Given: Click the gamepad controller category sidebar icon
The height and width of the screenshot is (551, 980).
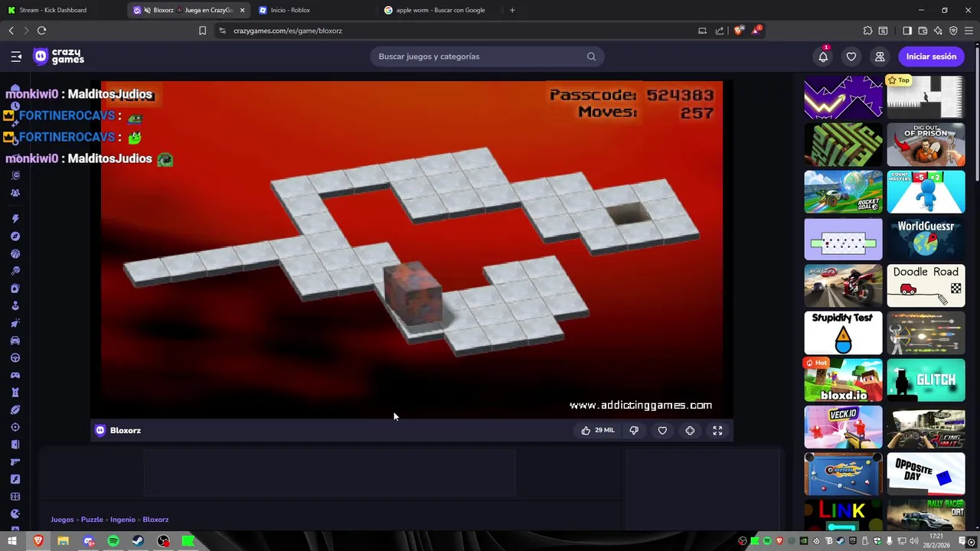Looking at the screenshot, I should click(15, 375).
